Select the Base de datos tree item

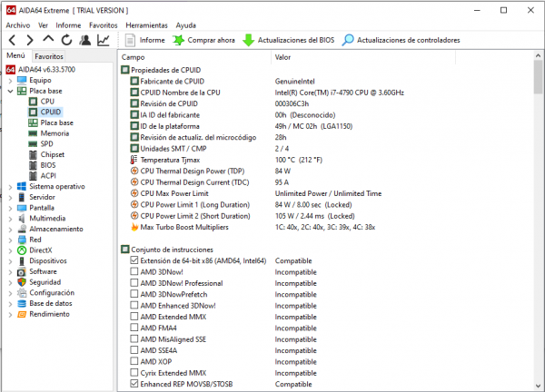(50, 303)
